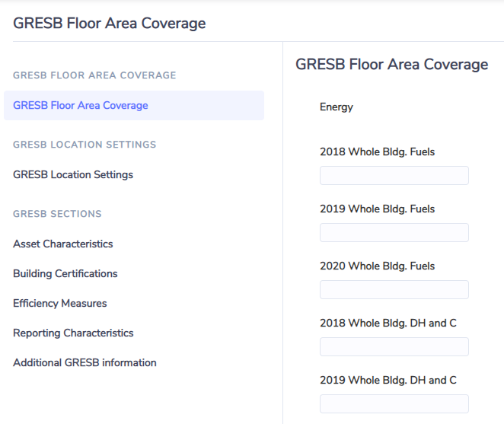
Task: Go to Asset Characteristics section
Action: [63, 244]
